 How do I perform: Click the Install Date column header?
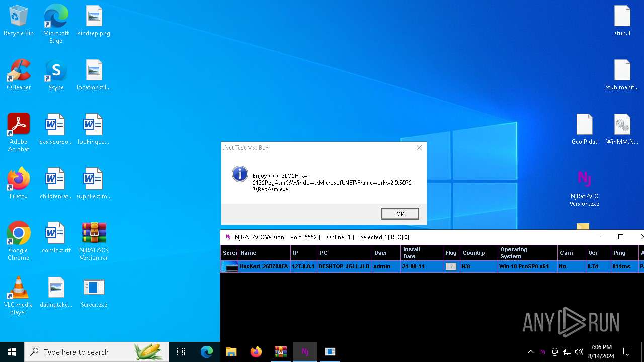422,253
